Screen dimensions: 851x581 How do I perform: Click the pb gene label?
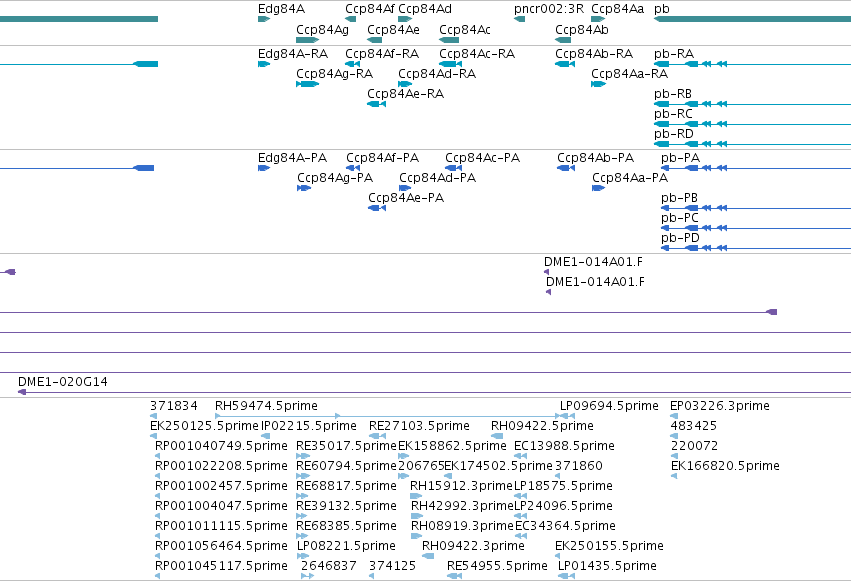click(662, 9)
